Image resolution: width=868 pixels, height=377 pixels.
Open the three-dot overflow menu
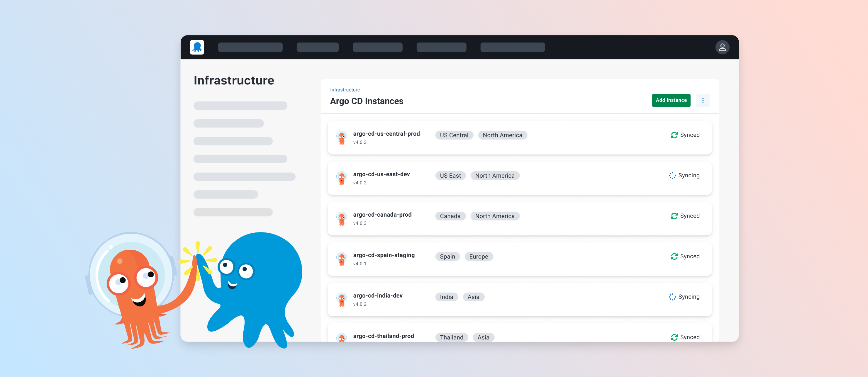703,100
